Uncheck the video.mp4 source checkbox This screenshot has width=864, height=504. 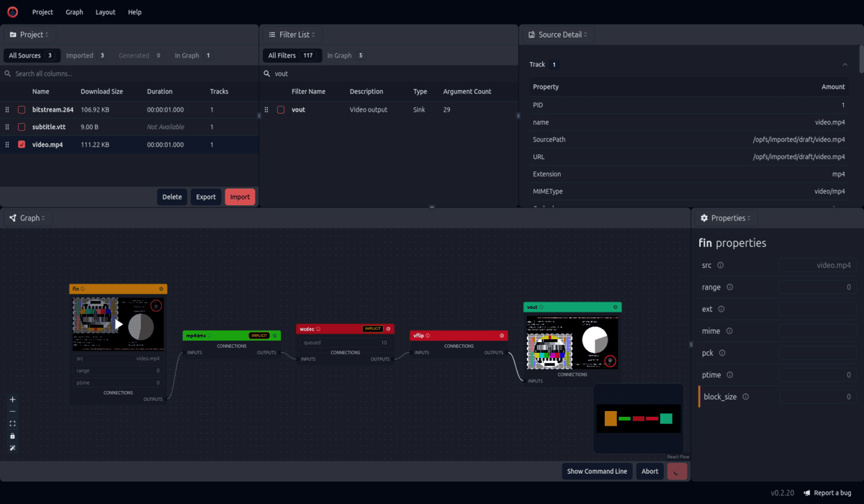pyautogui.click(x=22, y=144)
